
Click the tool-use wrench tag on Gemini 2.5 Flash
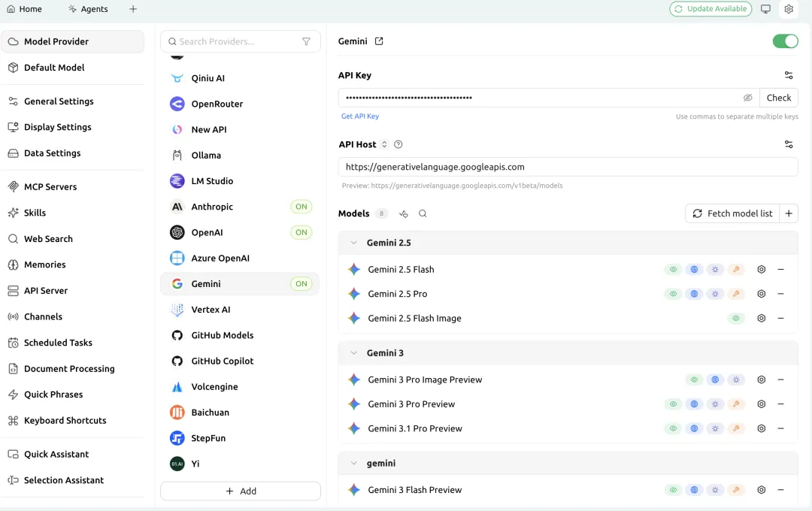(736, 269)
